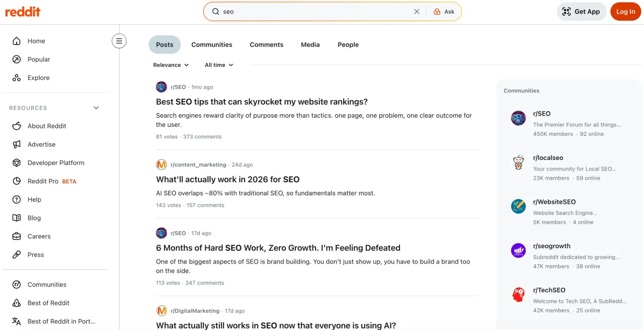Collapse the Resources section chevron
Image resolution: width=644 pixels, height=330 pixels.
click(96, 108)
